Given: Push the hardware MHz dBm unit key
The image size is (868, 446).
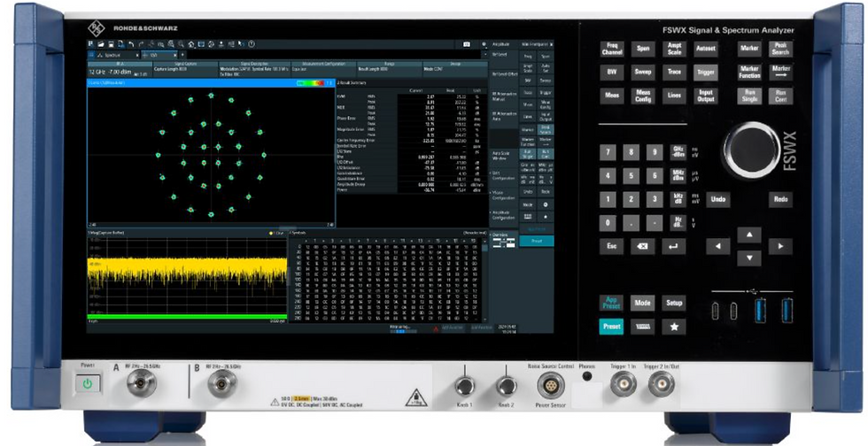Looking at the screenshot, I should point(678,176).
